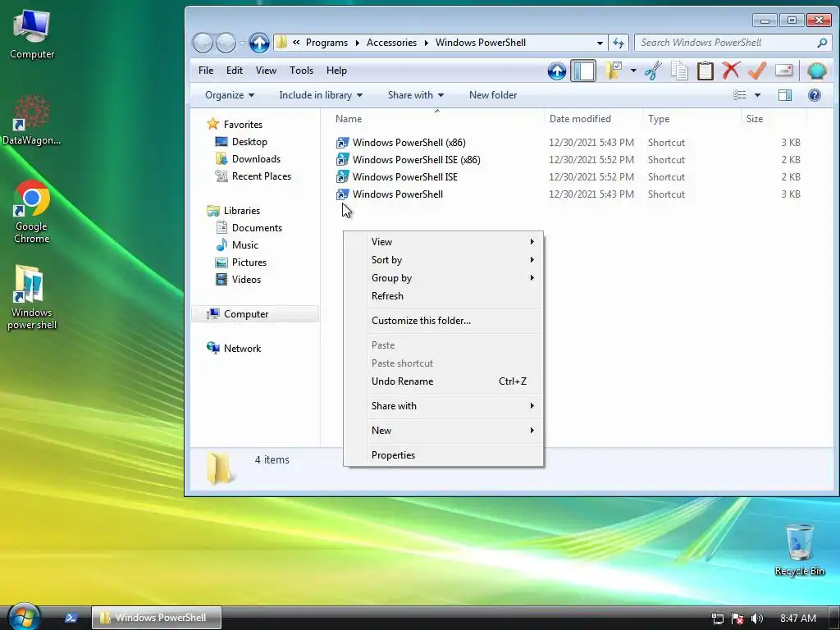
Task: Open the Edit menu
Action: coord(234,71)
